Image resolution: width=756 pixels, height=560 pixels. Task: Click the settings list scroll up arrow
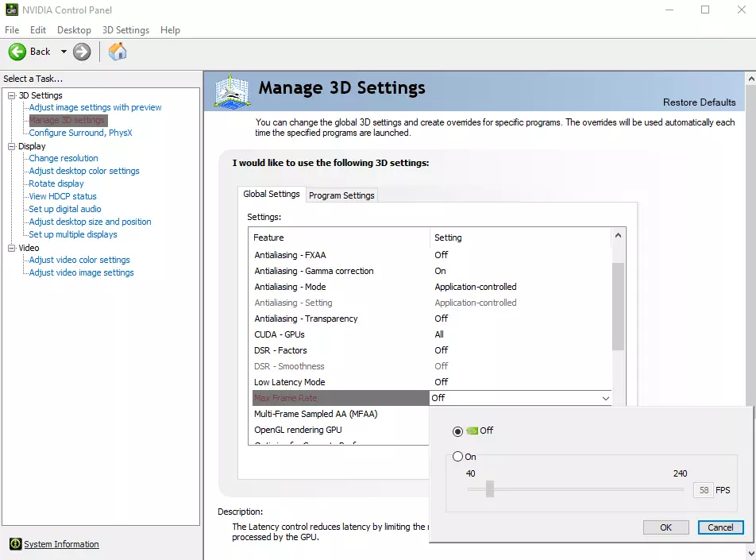tap(619, 236)
